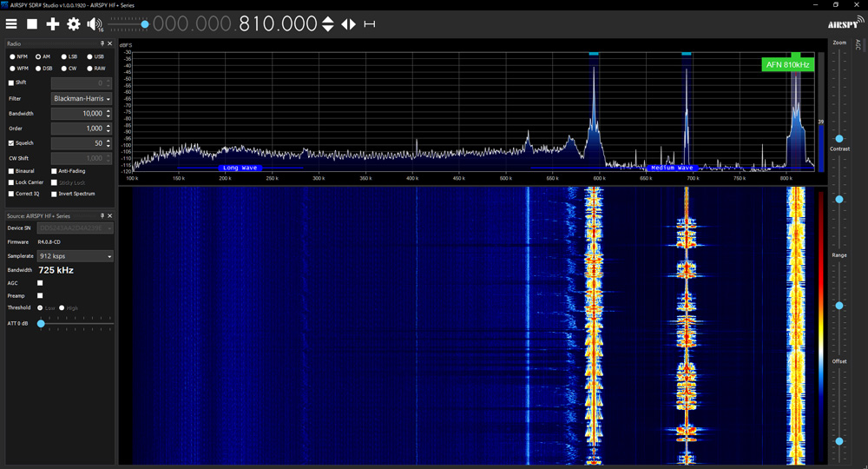868x469 pixels.
Task: Click the 810.000 frequency digits
Action: coord(278,23)
